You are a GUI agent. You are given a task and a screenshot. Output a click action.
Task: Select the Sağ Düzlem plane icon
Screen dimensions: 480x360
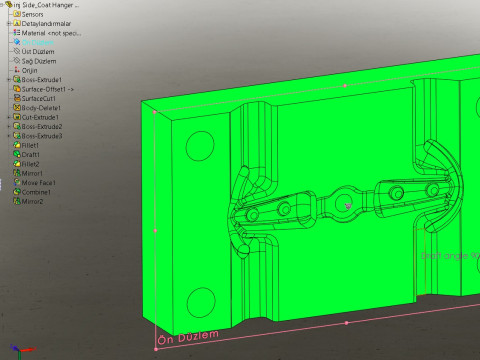click(17, 61)
